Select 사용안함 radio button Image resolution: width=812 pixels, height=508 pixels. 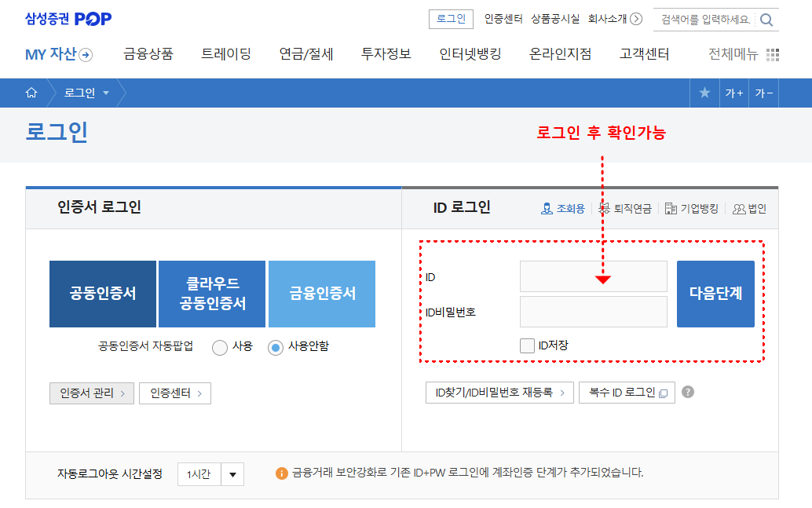pos(276,348)
